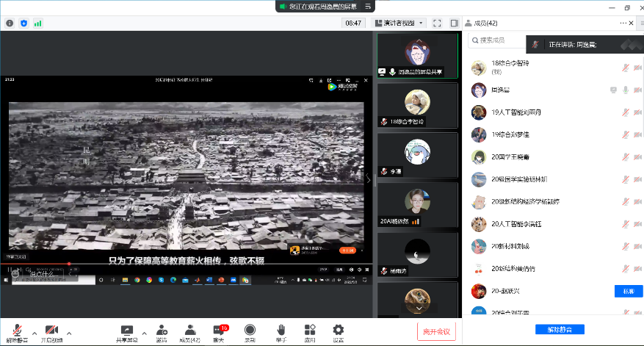Expand audio options arrow beside microphone
The width and height of the screenshot is (644, 346).
[35, 334]
